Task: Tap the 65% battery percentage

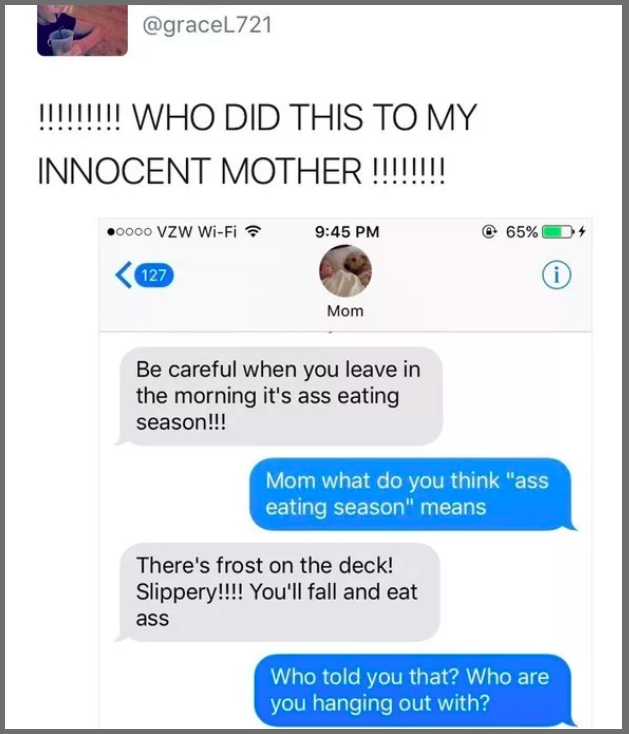Action: 521,232
